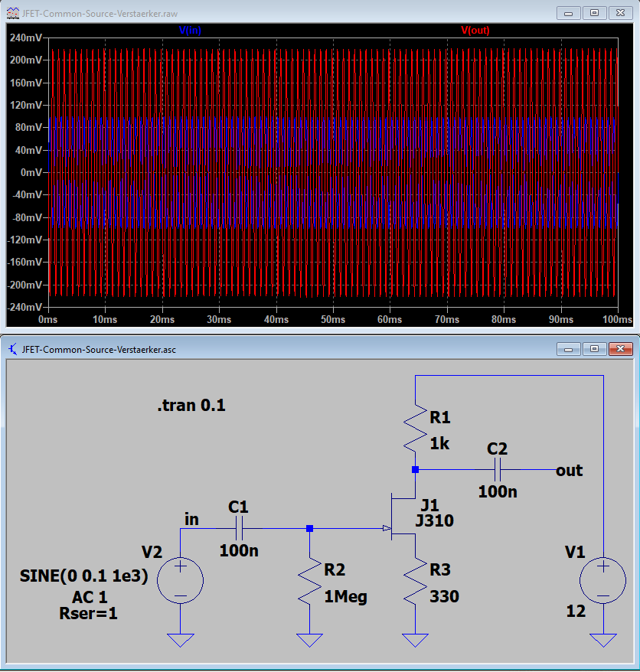Image resolution: width=640 pixels, height=672 pixels.
Task: Click the 'out' net label
Action: point(570,470)
